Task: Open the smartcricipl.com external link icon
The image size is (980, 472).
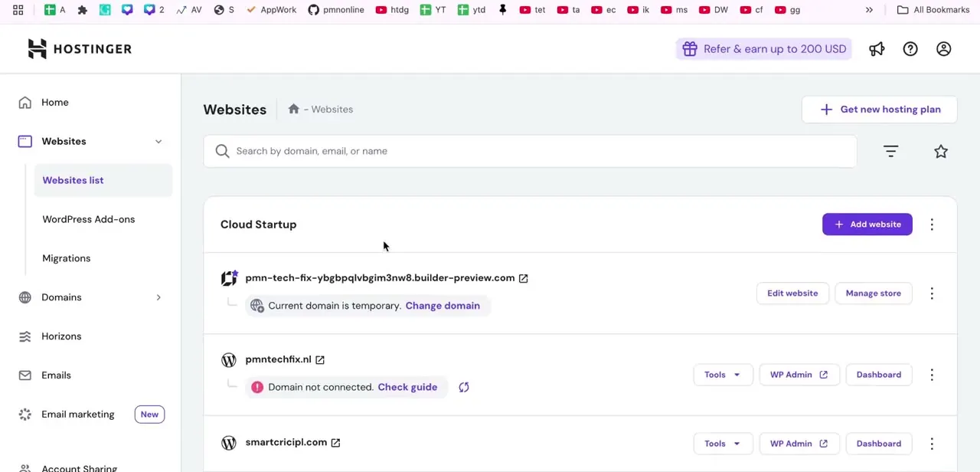Action: click(x=335, y=443)
